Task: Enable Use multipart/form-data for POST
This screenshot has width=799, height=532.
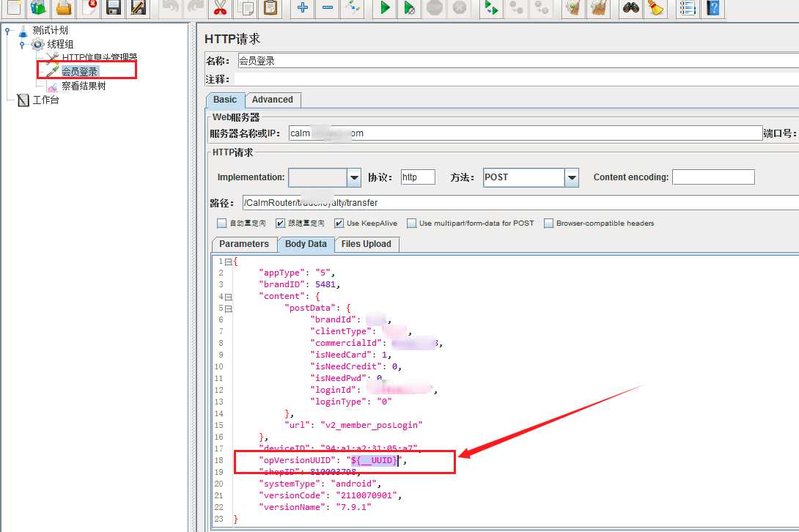Action: point(411,223)
